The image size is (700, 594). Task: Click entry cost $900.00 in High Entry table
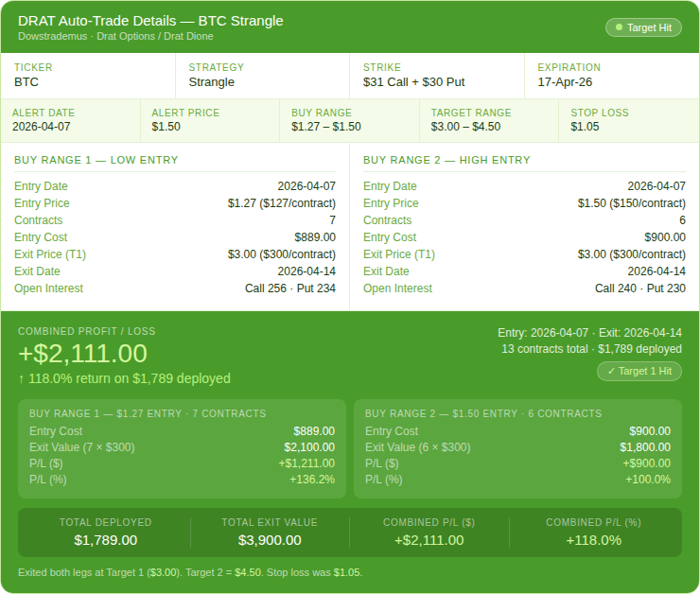coord(665,237)
